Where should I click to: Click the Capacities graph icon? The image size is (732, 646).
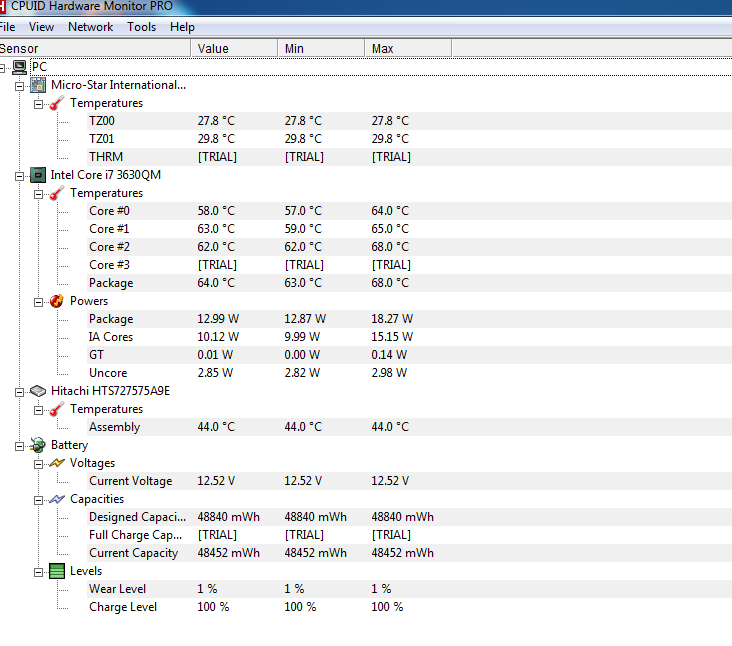click(56, 499)
